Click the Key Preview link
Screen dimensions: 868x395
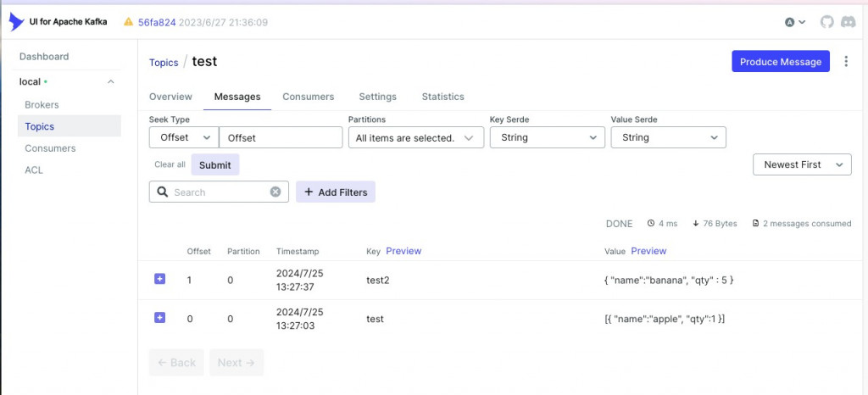coord(403,251)
